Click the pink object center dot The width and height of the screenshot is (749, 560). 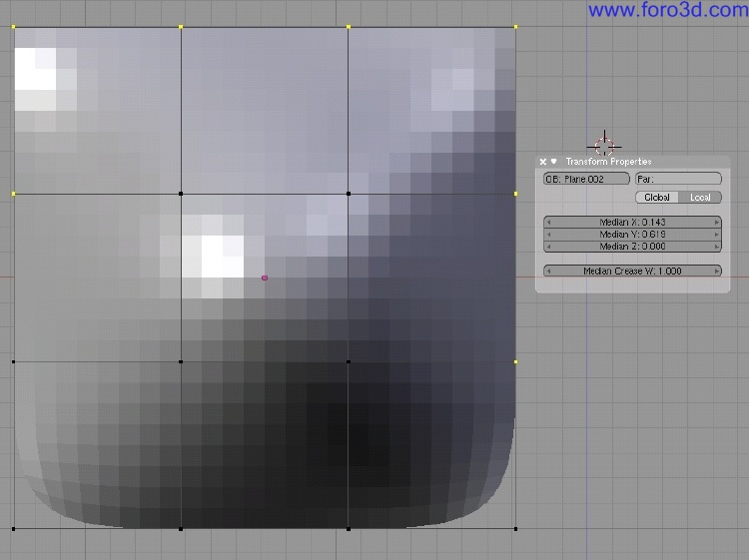pyautogui.click(x=265, y=278)
